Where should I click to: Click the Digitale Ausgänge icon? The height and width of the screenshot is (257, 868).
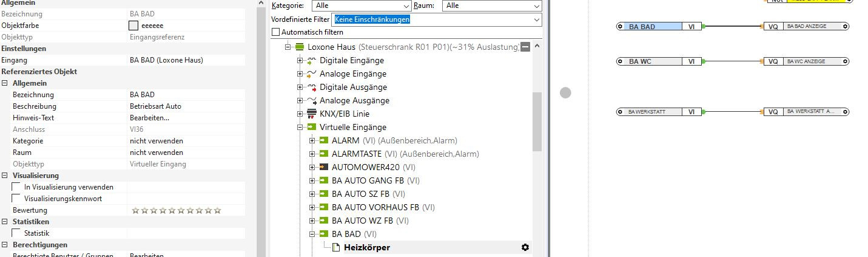[312, 87]
